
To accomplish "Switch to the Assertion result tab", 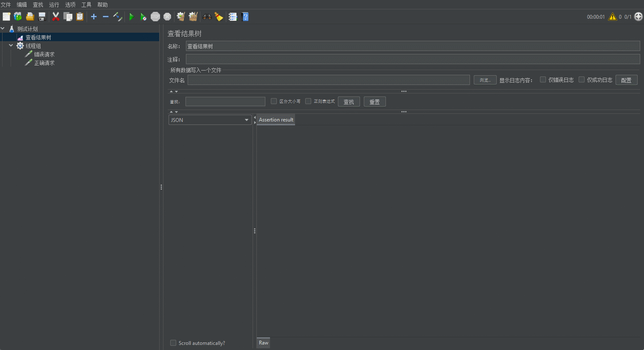I will (276, 120).
